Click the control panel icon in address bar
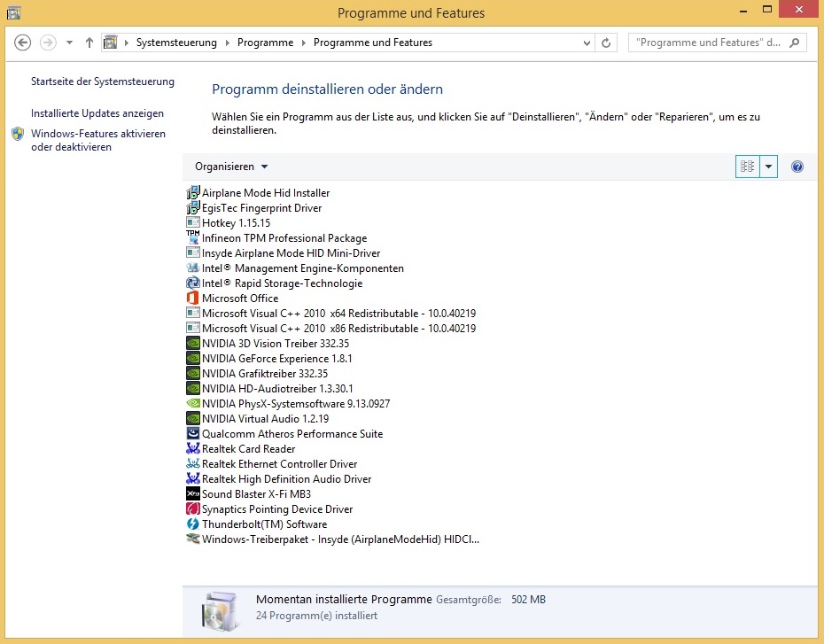824x644 pixels. click(x=111, y=42)
